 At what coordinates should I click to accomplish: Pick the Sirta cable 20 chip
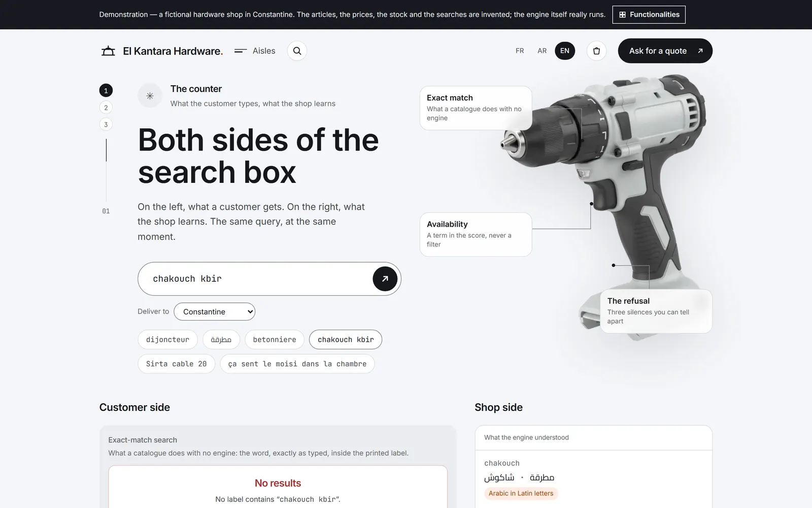177,364
